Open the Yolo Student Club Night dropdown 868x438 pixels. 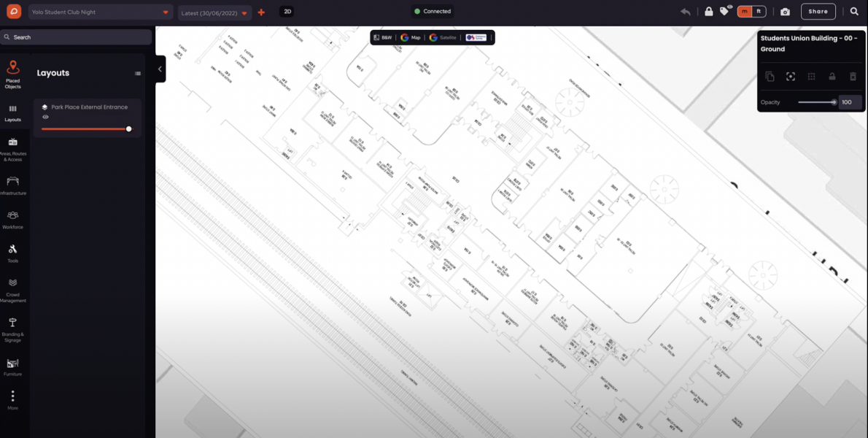click(100, 12)
